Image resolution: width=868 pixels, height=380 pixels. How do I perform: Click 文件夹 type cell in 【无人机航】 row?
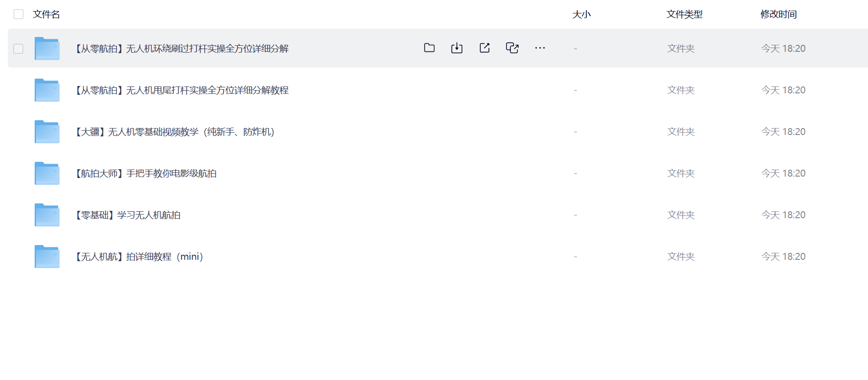coord(681,257)
